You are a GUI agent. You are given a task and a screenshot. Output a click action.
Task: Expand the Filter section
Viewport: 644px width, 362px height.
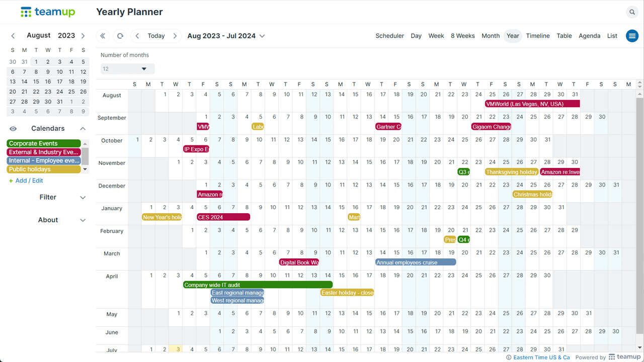pos(48,198)
